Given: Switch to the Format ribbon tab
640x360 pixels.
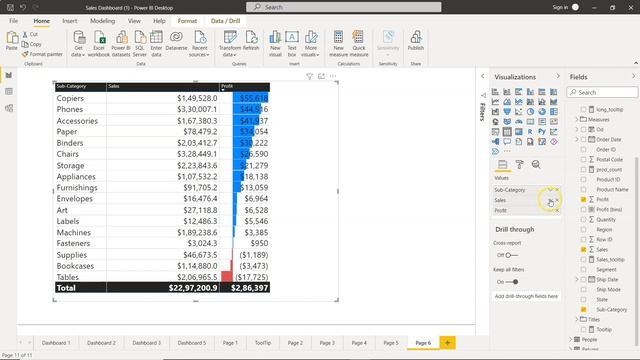Looking at the screenshot, I should 187,21.
